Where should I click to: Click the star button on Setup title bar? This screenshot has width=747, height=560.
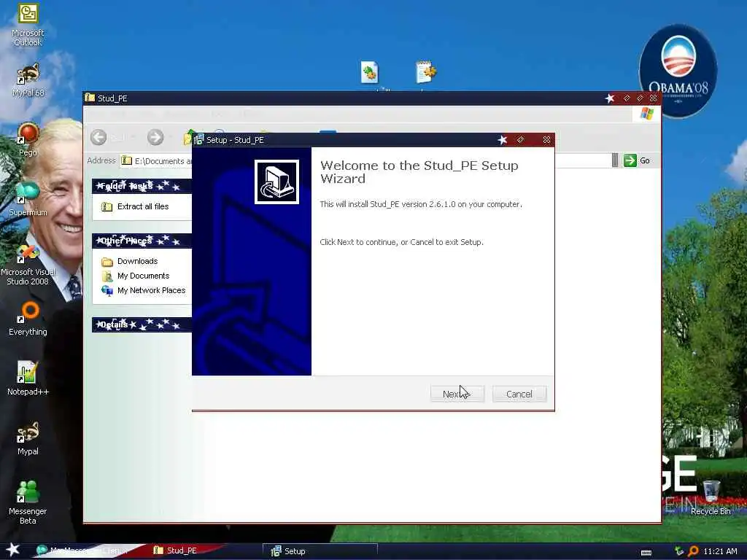[x=503, y=139]
